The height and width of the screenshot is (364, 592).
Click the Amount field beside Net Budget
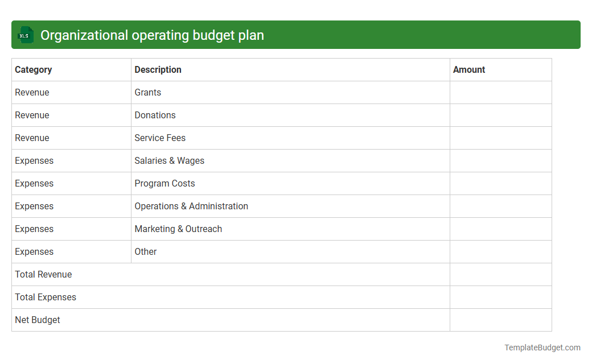(500, 320)
